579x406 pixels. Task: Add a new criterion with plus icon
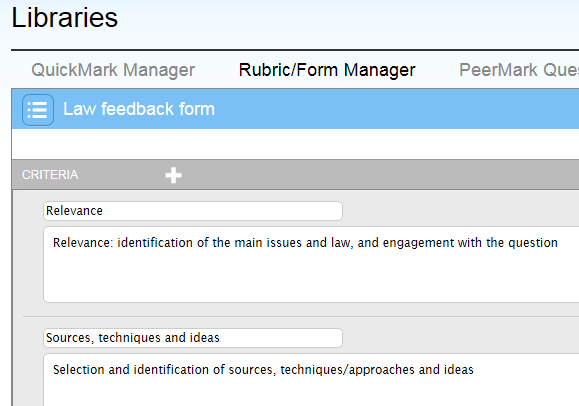(173, 175)
